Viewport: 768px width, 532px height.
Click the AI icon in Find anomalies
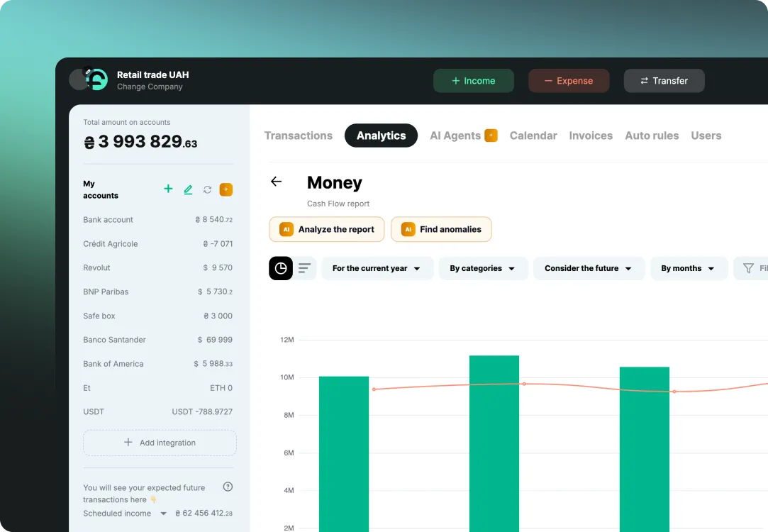point(408,229)
